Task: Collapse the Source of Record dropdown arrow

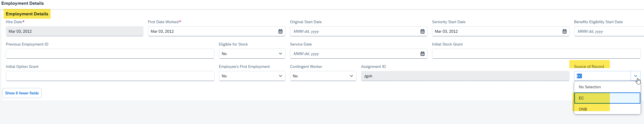Action: 635,76
